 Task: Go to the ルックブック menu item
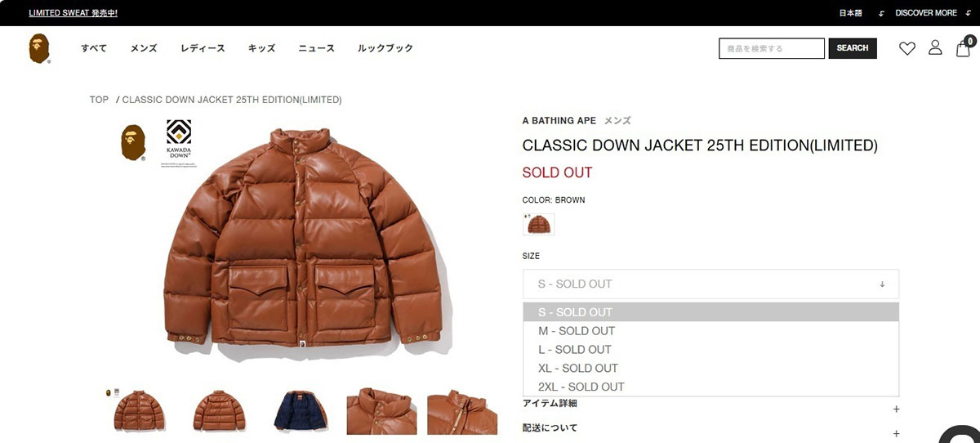[385, 48]
